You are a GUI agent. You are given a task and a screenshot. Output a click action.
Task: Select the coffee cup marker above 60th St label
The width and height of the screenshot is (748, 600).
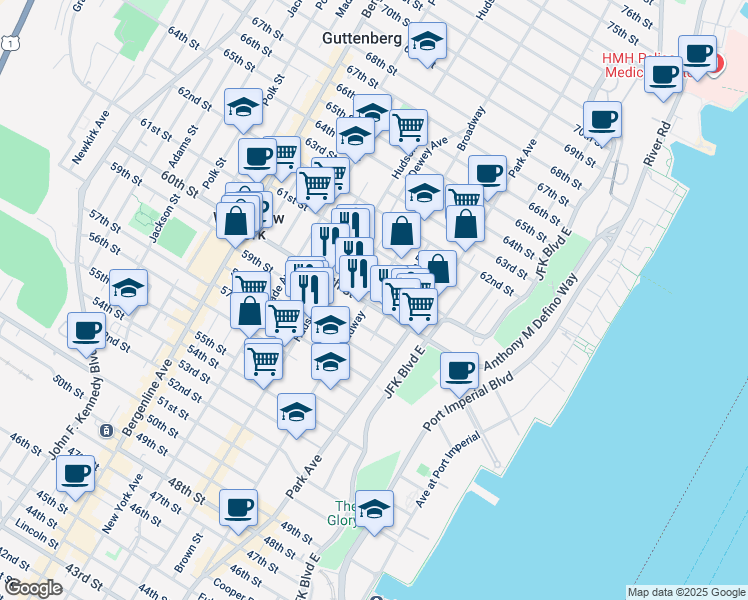click(257, 157)
